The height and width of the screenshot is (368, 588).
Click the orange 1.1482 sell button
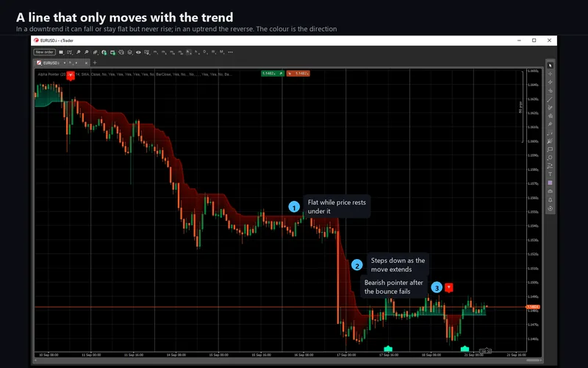[x=298, y=74]
